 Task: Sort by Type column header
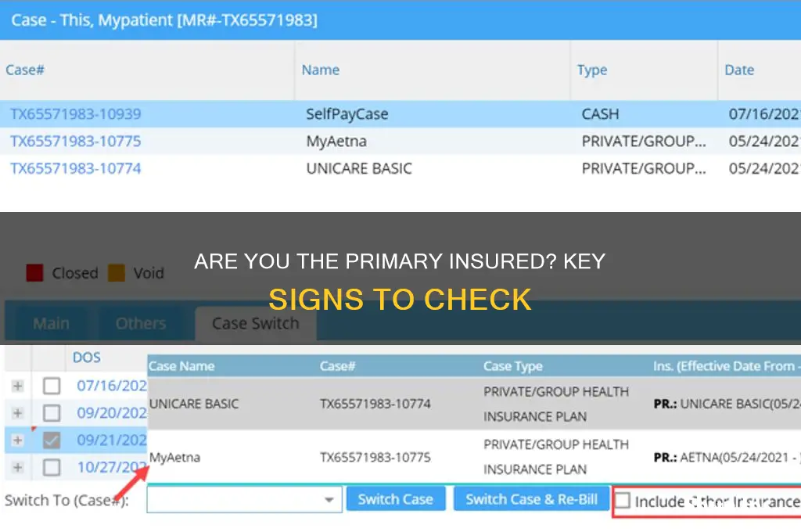click(x=592, y=70)
